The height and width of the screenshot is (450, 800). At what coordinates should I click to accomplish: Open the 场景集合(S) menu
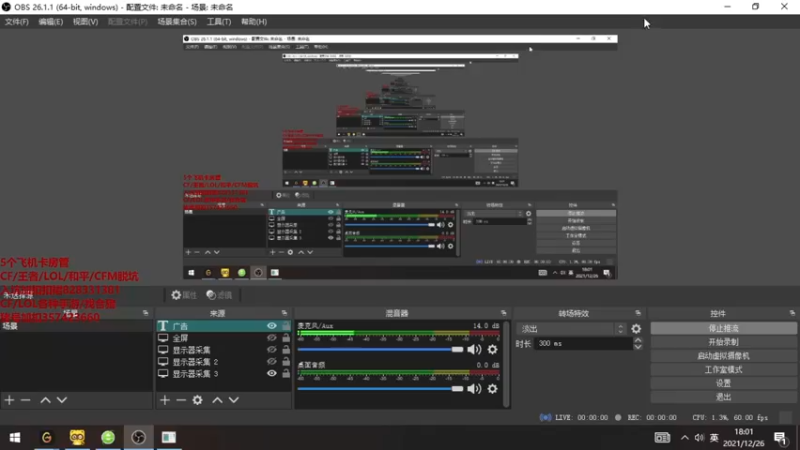(x=177, y=21)
